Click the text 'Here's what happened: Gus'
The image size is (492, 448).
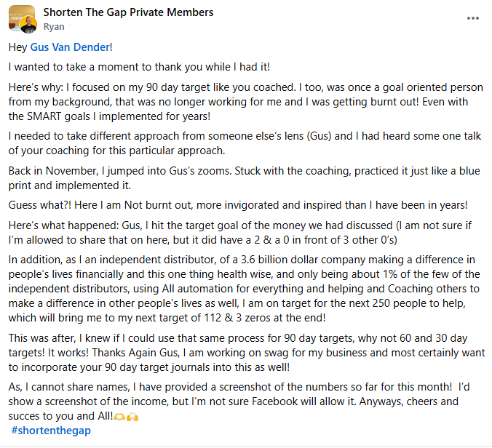pos(74,225)
